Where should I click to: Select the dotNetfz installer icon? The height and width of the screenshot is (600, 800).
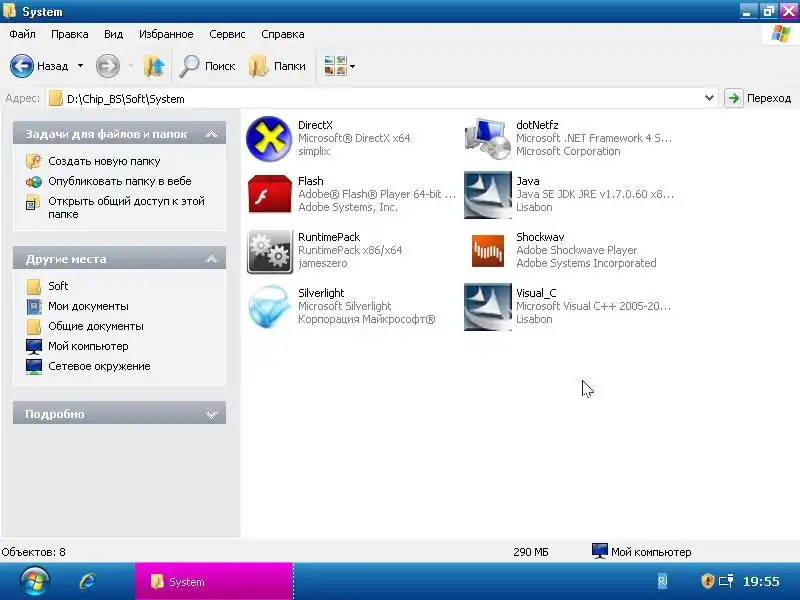point(487,139)
